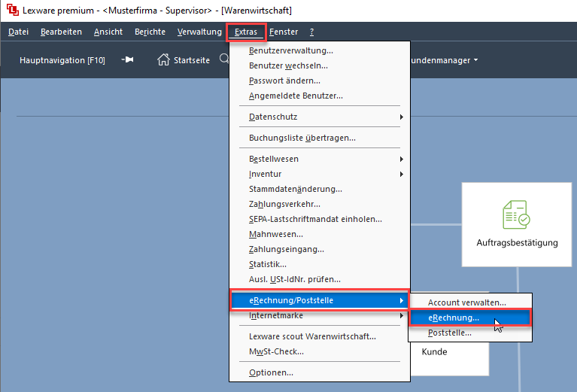
Task: Open Startseite via the house icon
Action: pyautogui.click(x=163, y=60)
